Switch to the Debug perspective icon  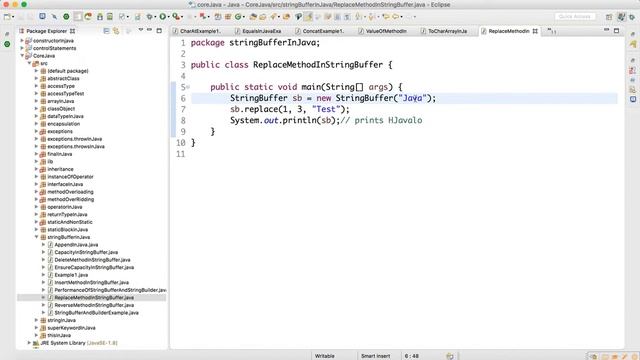click(x=632, y=17)
